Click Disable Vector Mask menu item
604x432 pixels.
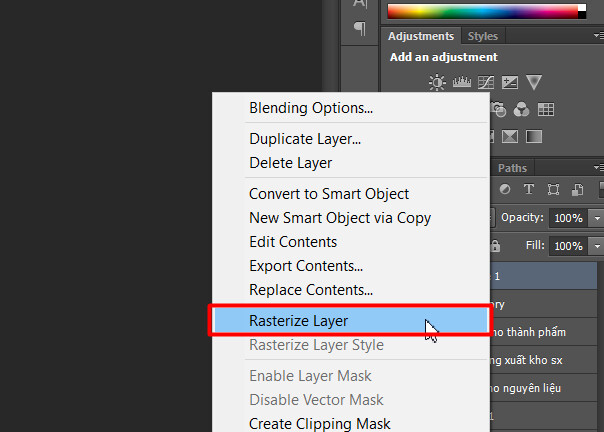pos(350,400)
